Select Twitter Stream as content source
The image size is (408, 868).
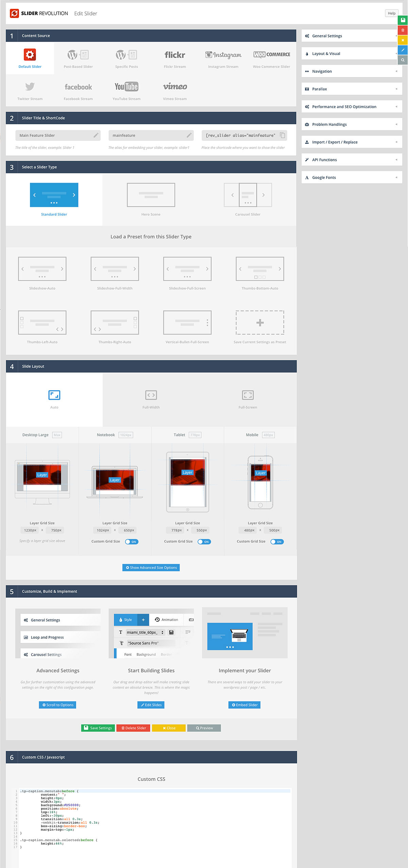30,90
